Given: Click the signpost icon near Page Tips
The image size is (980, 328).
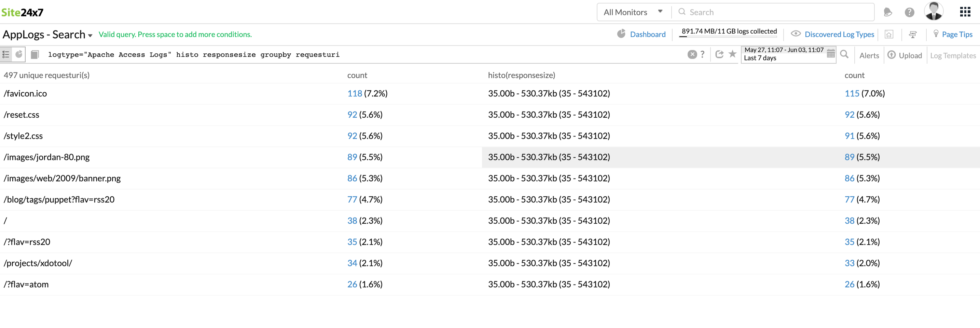Looking at the screenshot, I should click(x=913, y=35).
